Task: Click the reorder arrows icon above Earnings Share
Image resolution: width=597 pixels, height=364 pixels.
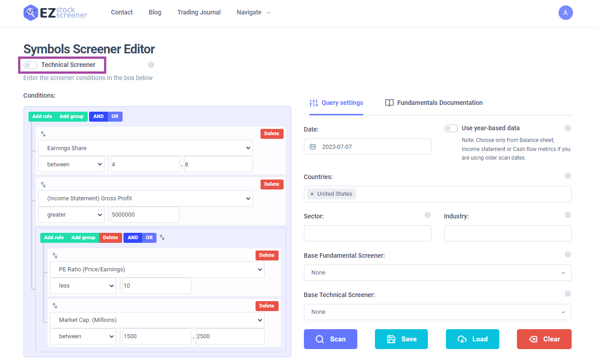Action: tap(43, 134)
